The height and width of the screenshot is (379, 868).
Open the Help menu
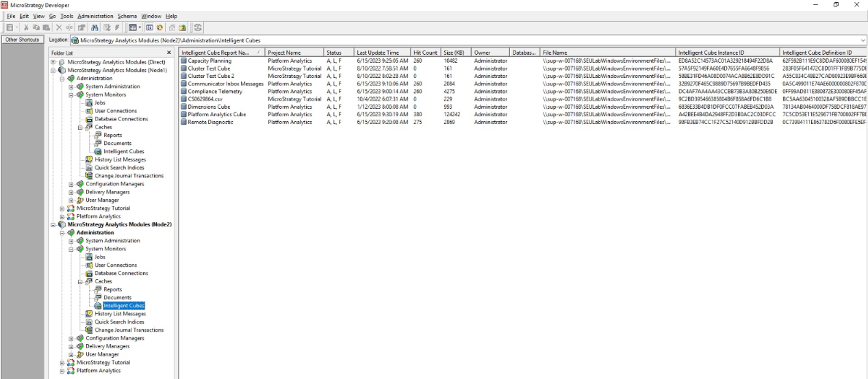[171, 16]
